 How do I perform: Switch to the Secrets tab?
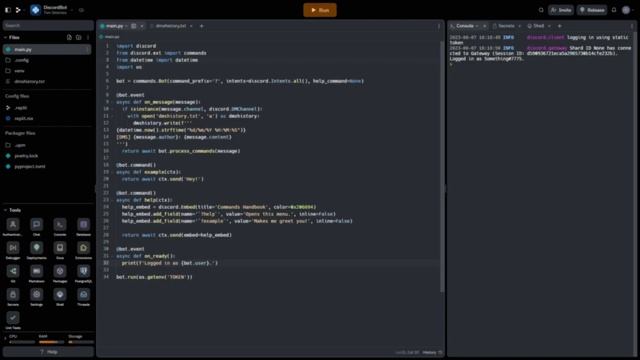tap(506, 26)
